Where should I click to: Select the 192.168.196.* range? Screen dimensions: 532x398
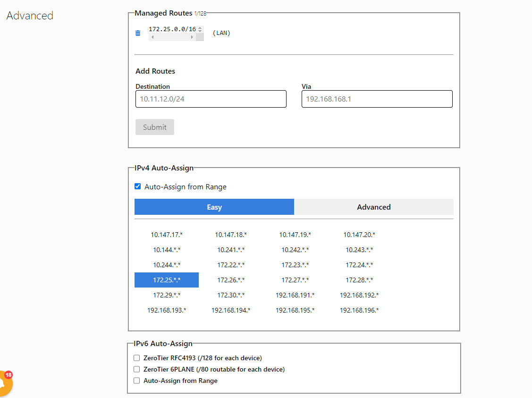tap(359, 310)
